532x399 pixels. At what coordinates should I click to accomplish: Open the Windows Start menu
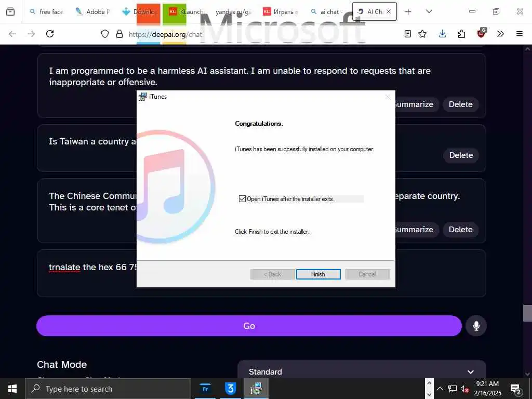click(12, 389)
